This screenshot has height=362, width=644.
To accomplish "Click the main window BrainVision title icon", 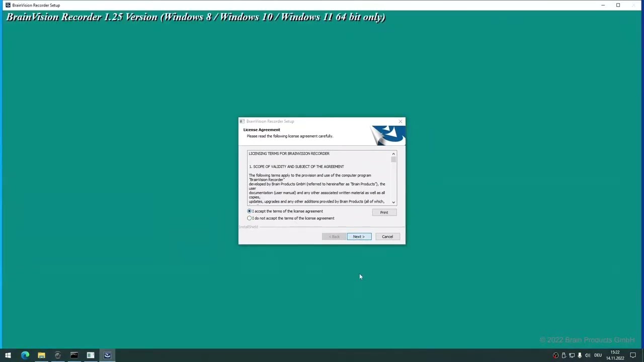I will pos(8,5).
